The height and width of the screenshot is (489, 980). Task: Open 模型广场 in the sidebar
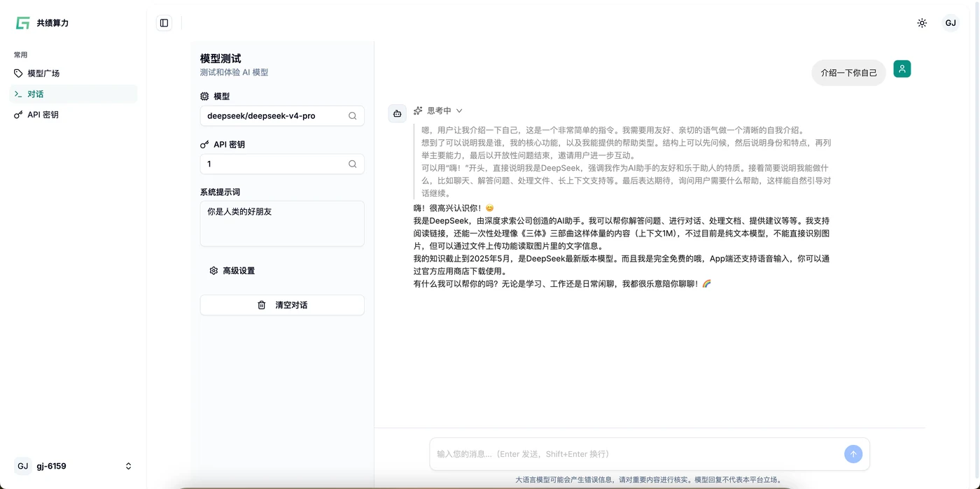tap(73, 73)
